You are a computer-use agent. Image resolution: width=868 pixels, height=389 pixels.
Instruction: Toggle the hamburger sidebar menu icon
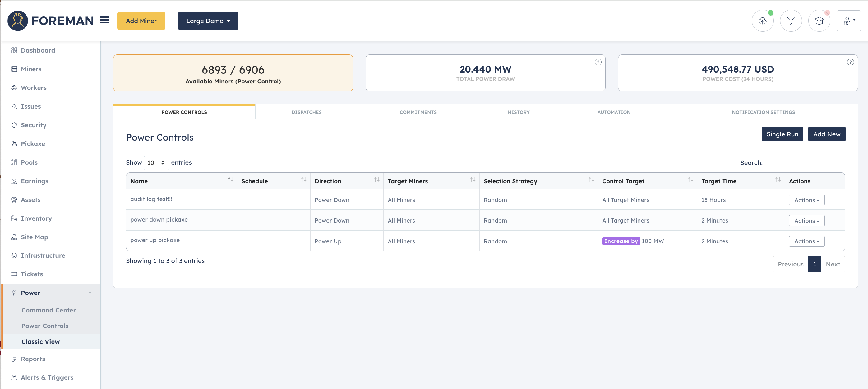click(x=105, y=20)
